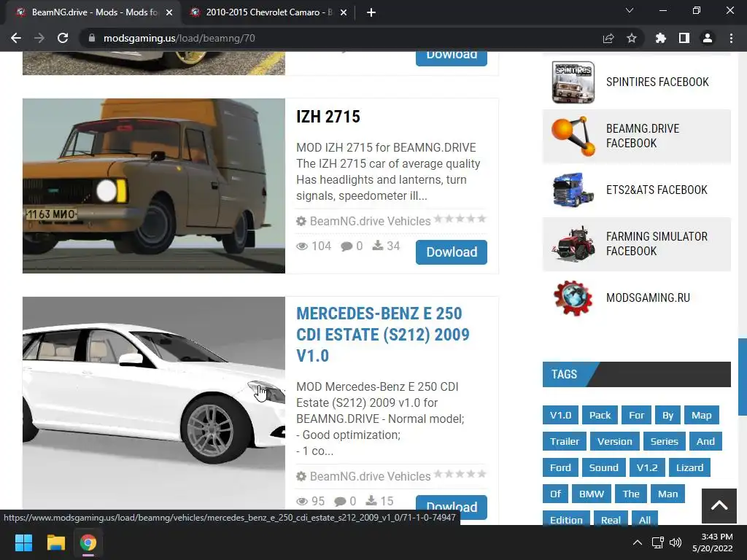Reload the page with the refresh icon
Screen dimensions: 747x560
coord(63,38)
